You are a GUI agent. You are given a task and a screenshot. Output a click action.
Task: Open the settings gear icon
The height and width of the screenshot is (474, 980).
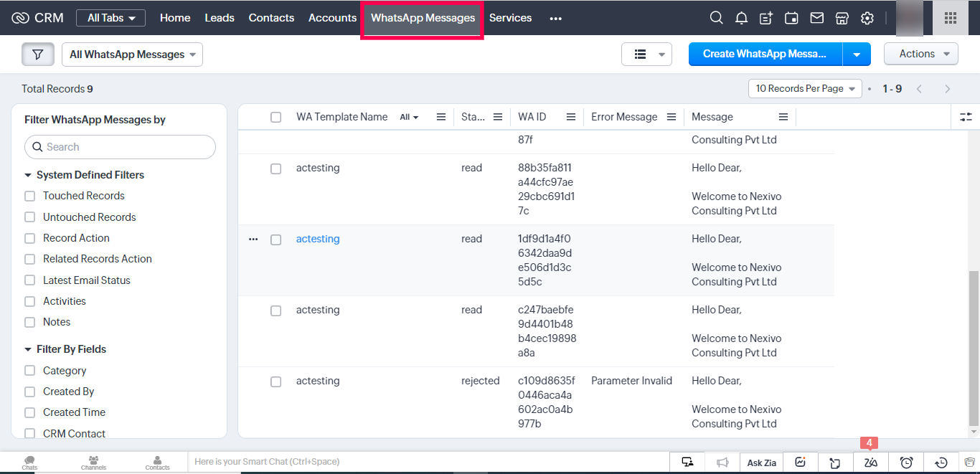coord(867,18)
